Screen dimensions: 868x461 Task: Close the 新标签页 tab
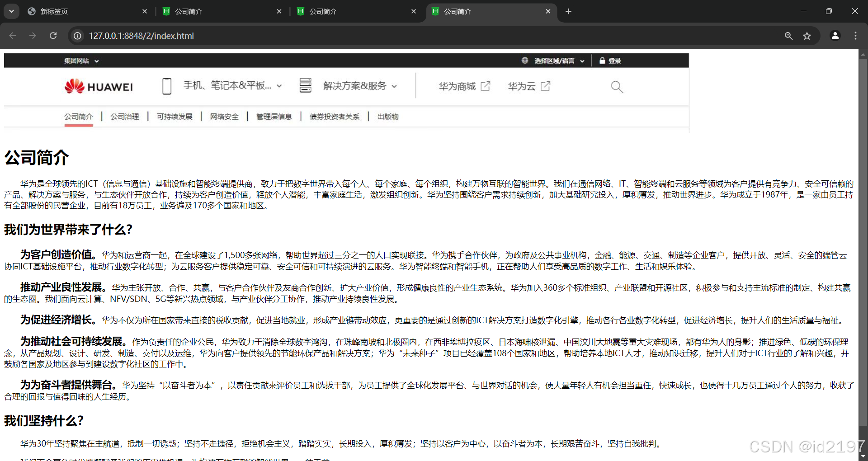145,11
